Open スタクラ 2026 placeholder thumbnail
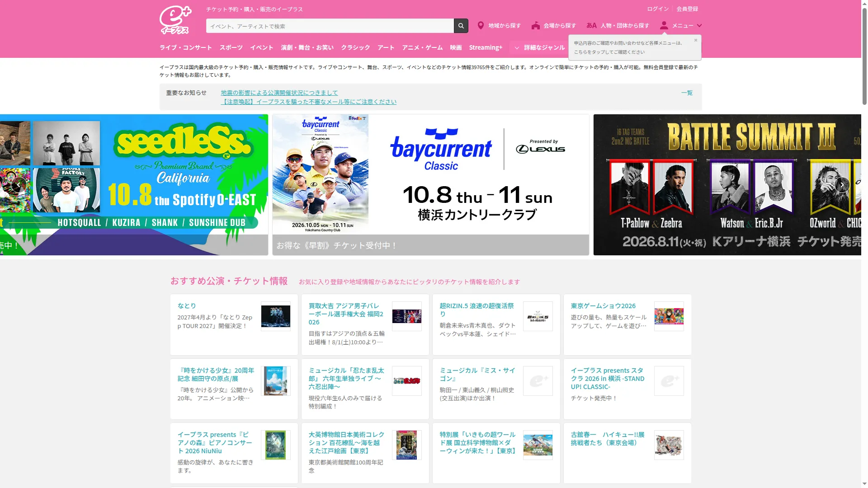This screenshot has width=868, height=488. (x=669, y=381)
